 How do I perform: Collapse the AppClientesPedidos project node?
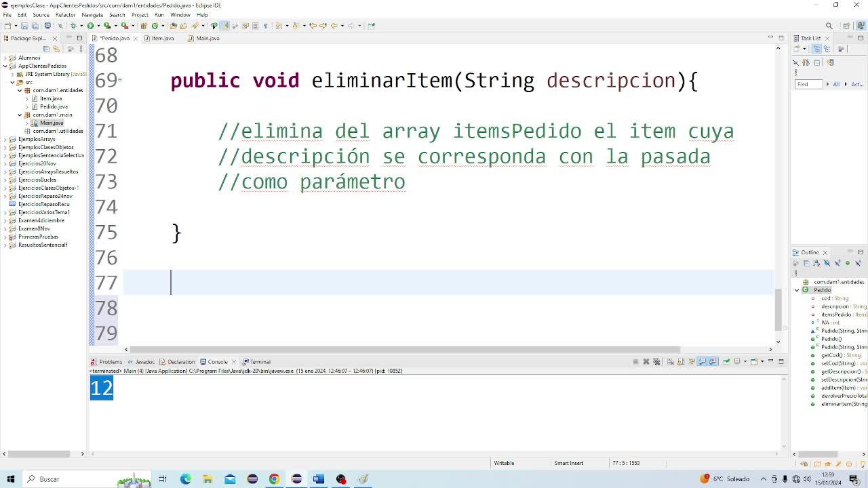tap(5, 66)
